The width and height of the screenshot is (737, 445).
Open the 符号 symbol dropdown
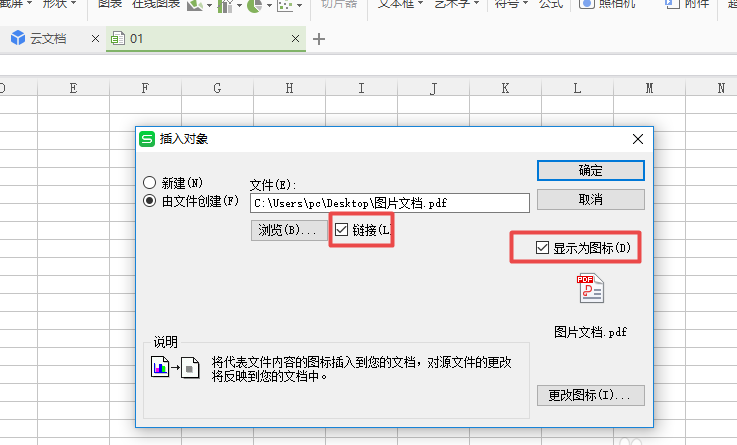[x=511, y=4]
